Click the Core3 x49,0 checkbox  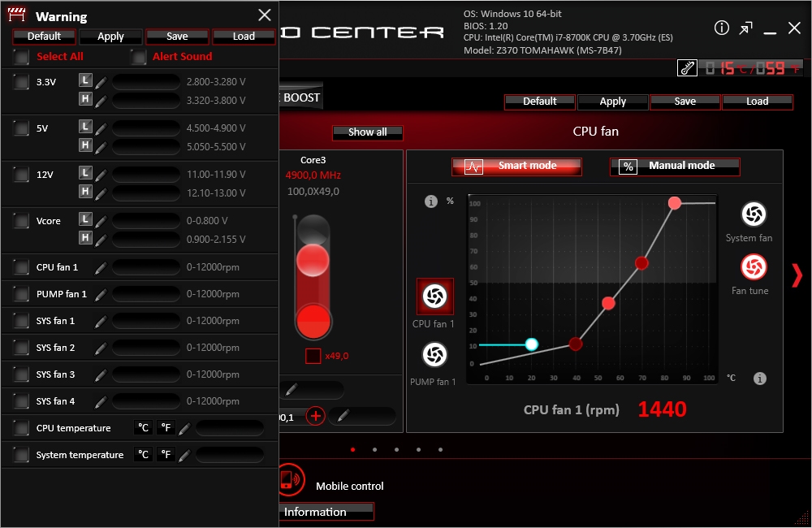tap(313, 356)
